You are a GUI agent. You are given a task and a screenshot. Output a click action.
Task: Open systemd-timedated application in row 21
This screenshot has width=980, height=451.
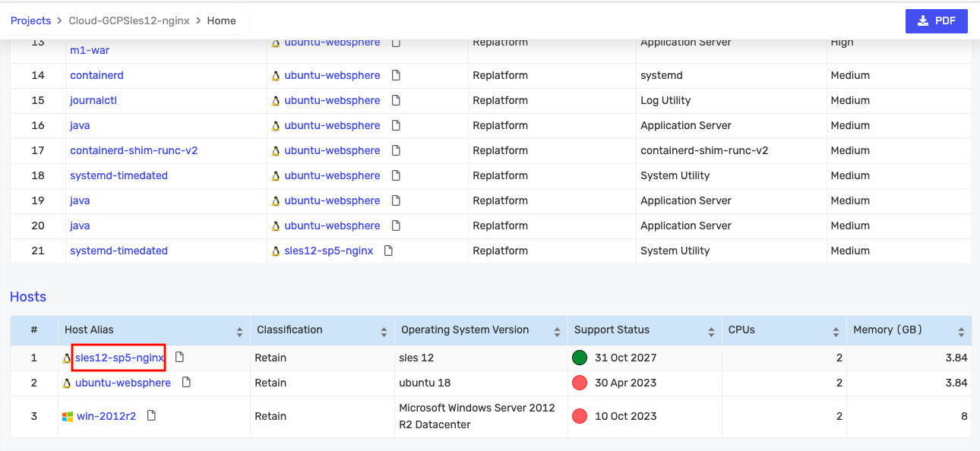point(119,251)
